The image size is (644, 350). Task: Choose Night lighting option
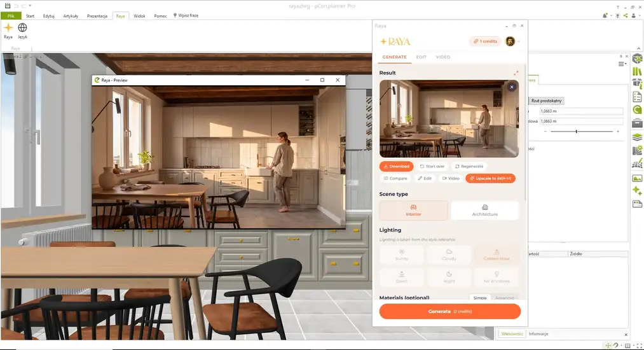[449, 277]
